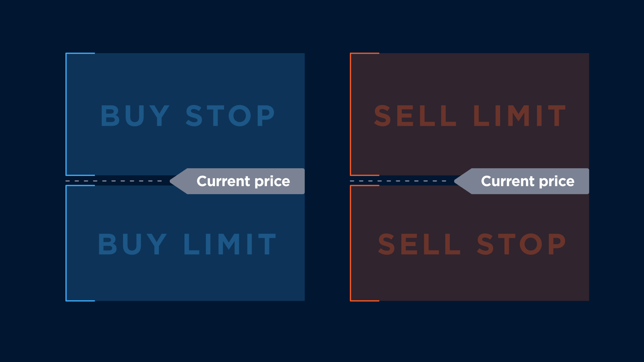Screen dimensions: 644x362
Task: Click the BUY LIMIT zone label
Action: (187, 244)
